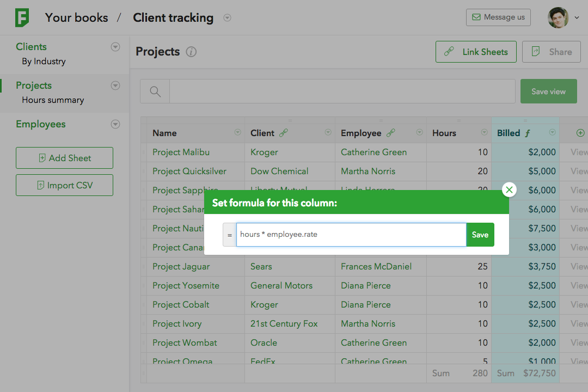Open Clients sheet options arrow
The image size is (588, 392).
pyautogui.click(x=115, y=47)
